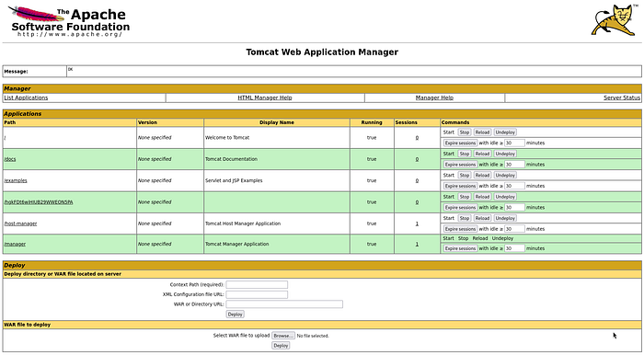Reload the application with no display name
This screenshot has width=644, height=355.
click(482, 197)
